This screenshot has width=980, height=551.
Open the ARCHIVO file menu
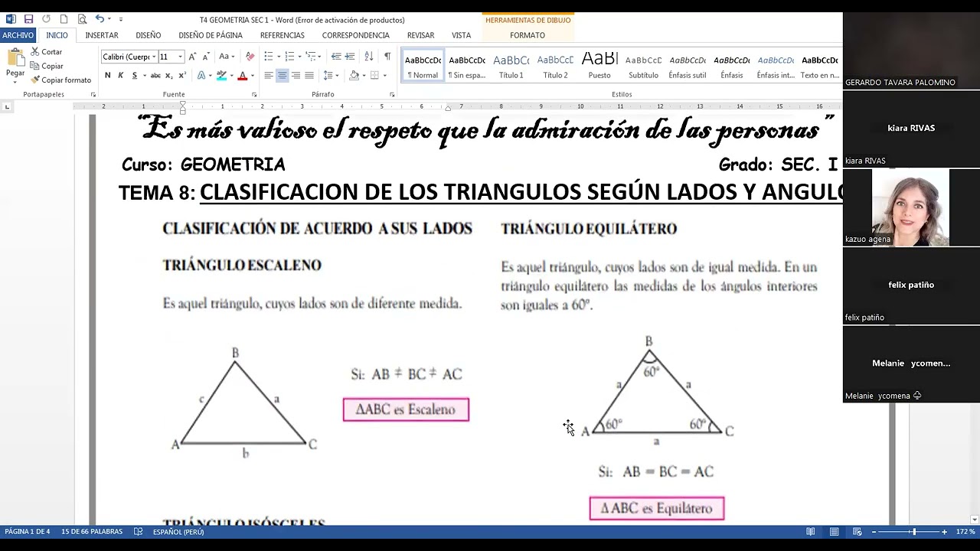click(18, 35)
